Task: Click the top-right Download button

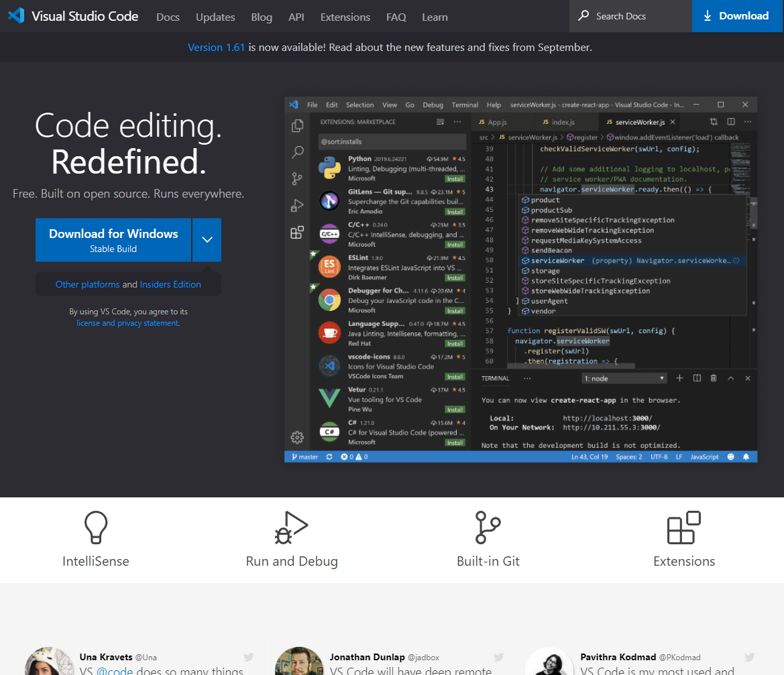Action: (x=737, y=16)
